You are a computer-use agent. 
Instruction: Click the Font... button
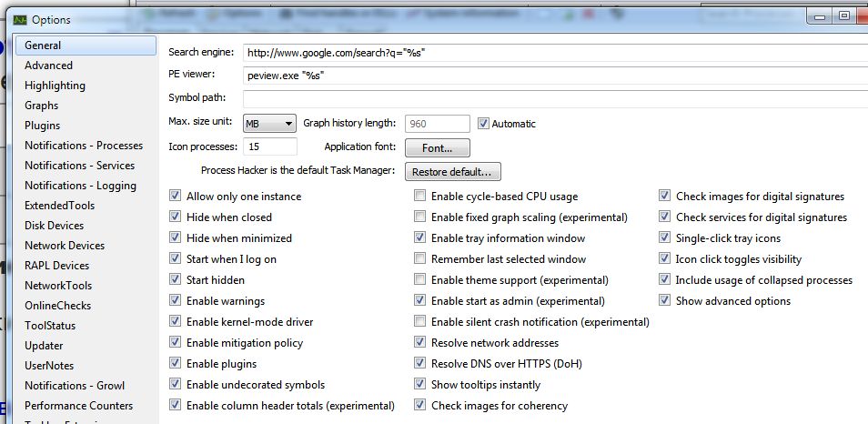tap(437, 147)
